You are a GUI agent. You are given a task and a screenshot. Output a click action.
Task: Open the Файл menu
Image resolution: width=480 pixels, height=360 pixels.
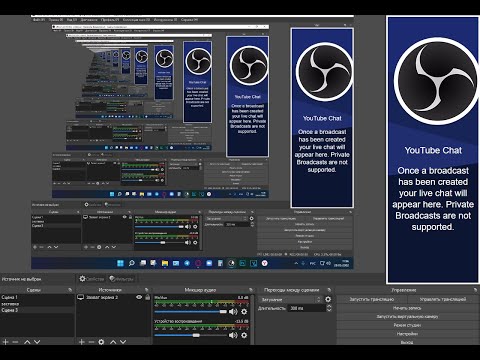39,20
